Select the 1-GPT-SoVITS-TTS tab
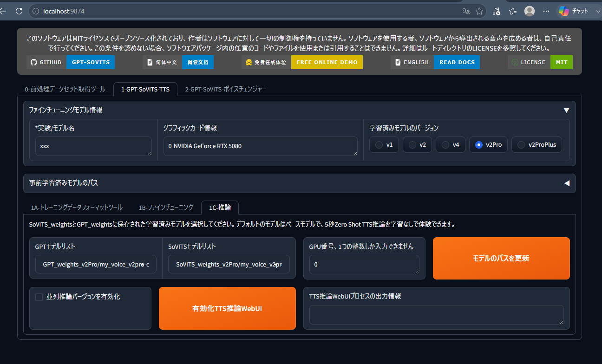The image size is (602, 364). 145,89
